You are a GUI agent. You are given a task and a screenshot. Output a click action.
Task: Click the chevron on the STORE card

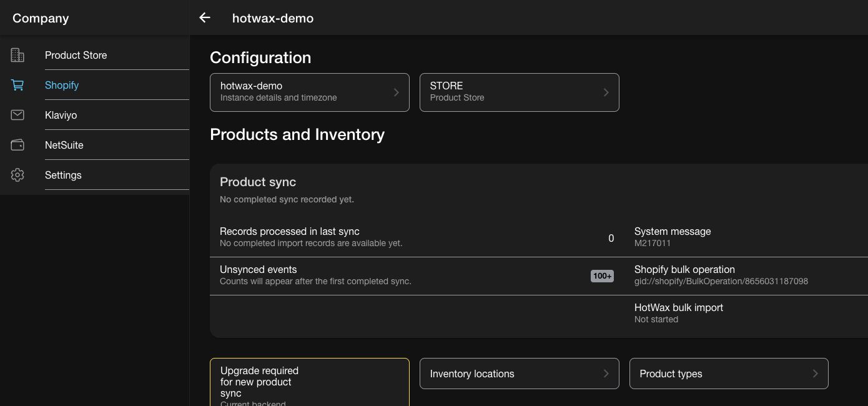click(x=606, y=92)
